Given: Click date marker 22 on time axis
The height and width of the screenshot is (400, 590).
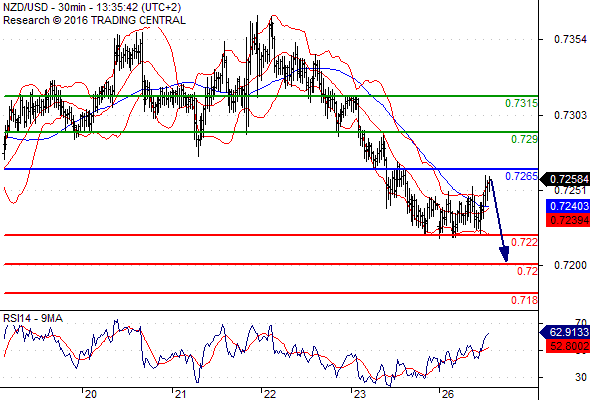Looking at the screenshot, I should click(x=270, y=394).
